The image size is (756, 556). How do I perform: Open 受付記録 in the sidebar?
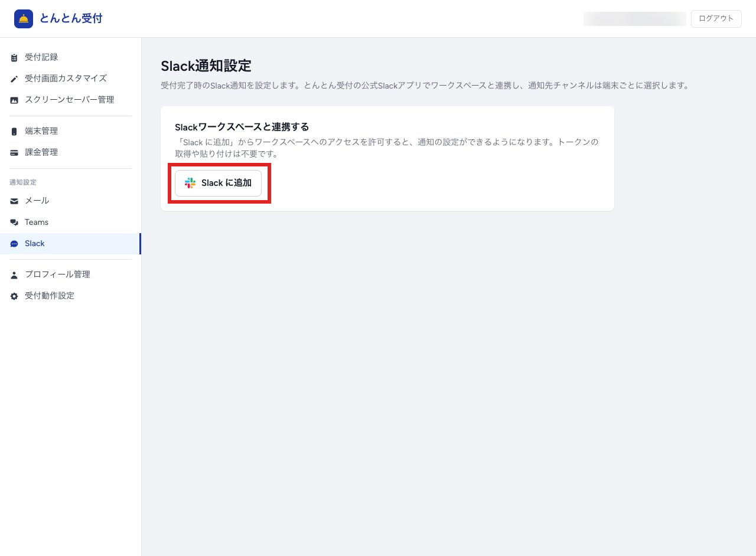[x=70, y=57]
